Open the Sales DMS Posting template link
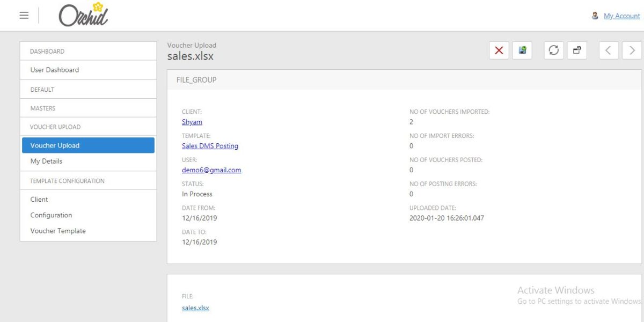 209,146
